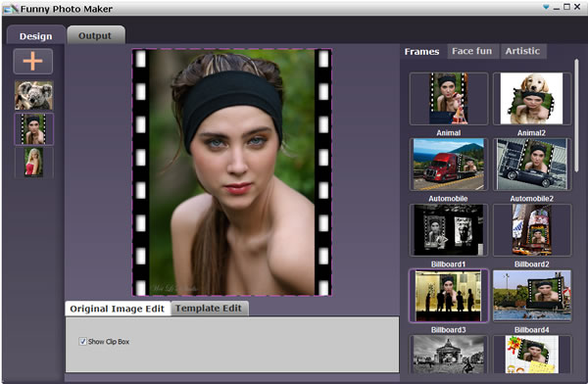The width and height of the screenshot is (588, 384).
Task: Select the koala photo thumbnail
Action: [33, 95]
